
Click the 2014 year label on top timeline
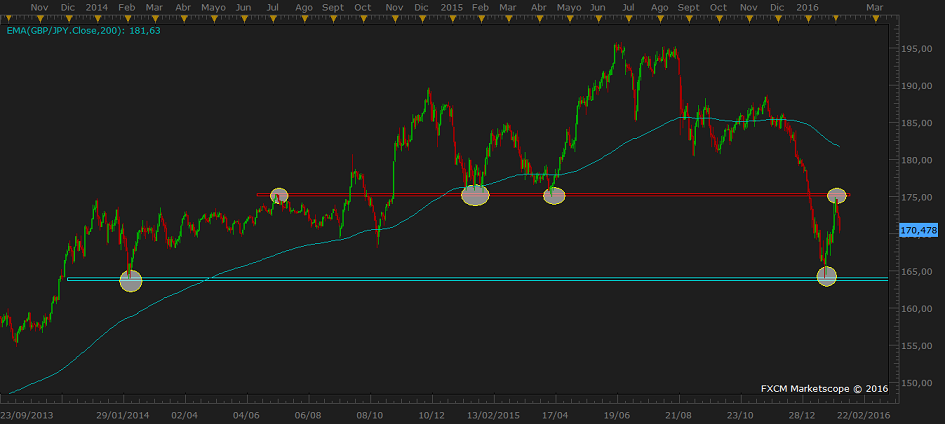tap(97, 7)
